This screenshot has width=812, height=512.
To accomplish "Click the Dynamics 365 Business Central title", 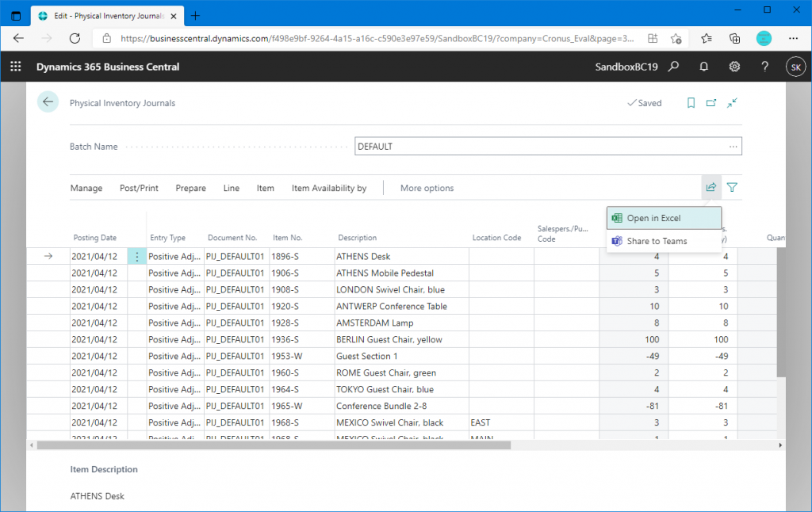I will 108,67.
